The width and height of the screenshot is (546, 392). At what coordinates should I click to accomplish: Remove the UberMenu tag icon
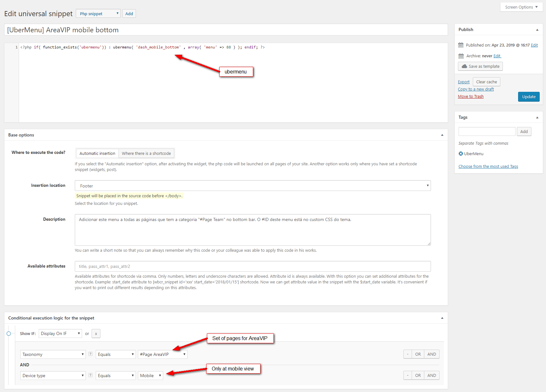[461, 154]
